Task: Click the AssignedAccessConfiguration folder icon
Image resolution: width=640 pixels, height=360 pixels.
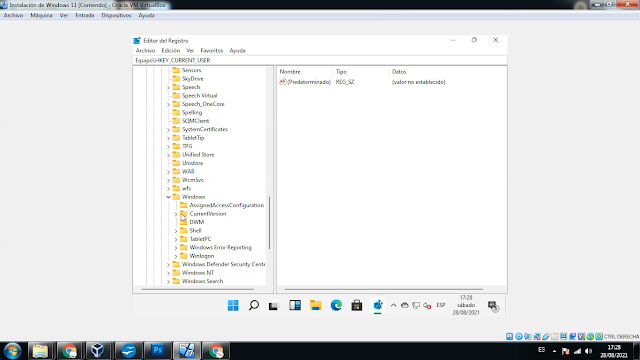Action: (184, 205)
